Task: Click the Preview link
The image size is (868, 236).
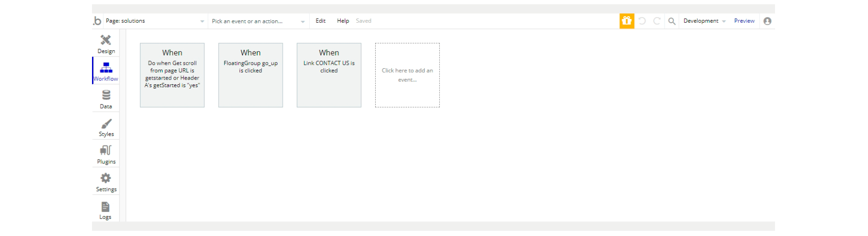Action: pyautogui.click(x=744, y=21)
